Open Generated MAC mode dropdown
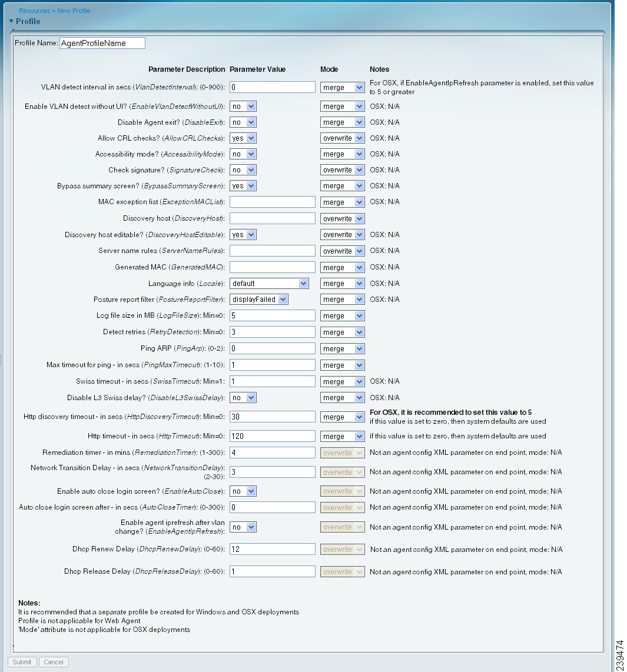The image size is (627, 672). [x=342, y=267]
